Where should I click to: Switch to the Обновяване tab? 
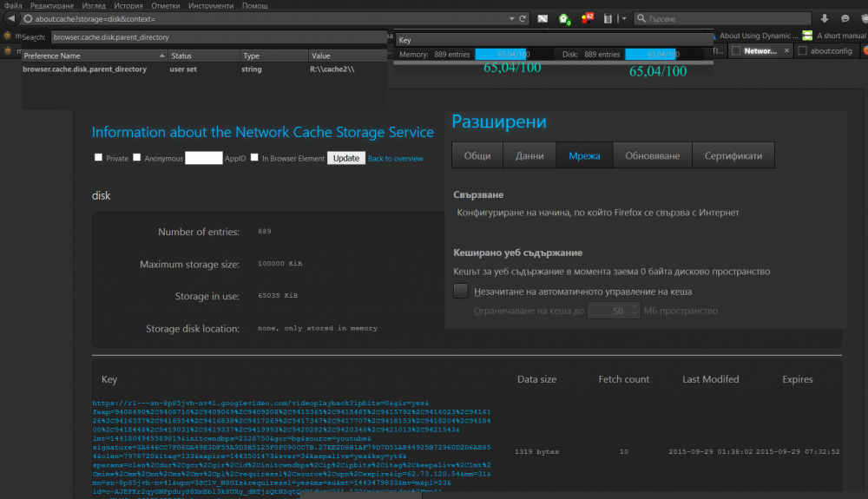652,155
